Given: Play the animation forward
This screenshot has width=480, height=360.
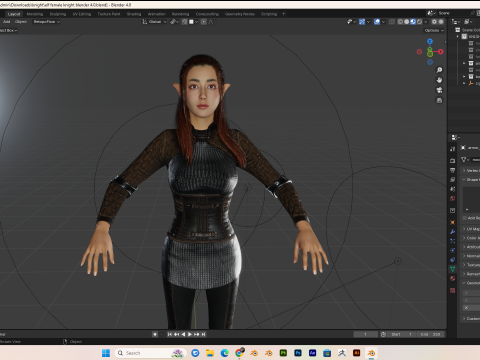Looking at the screenshot, I should pyautogui.click(x=190, y=334).
